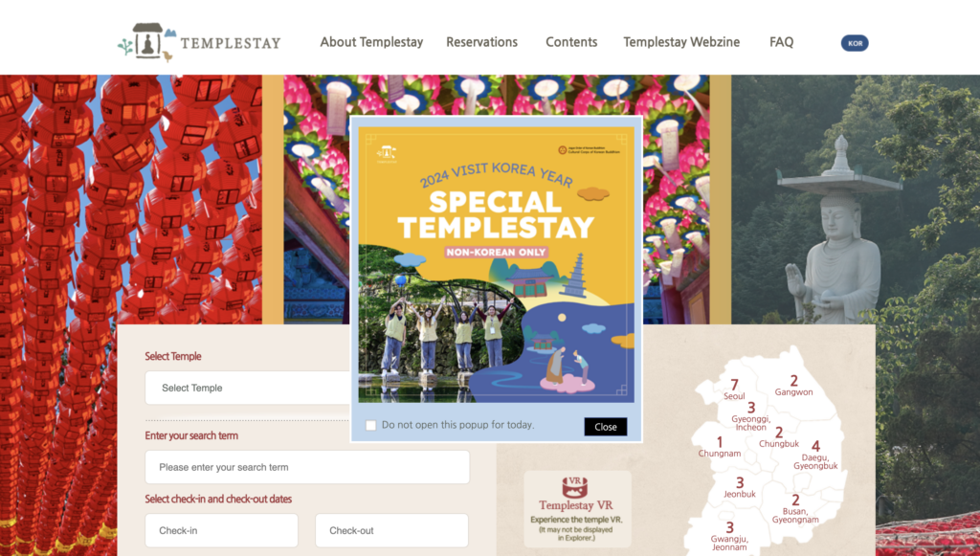The height and width of the screenshot is (556, 980).
Task: Open the Check-out date picker
Action: [x=391, y=530]
